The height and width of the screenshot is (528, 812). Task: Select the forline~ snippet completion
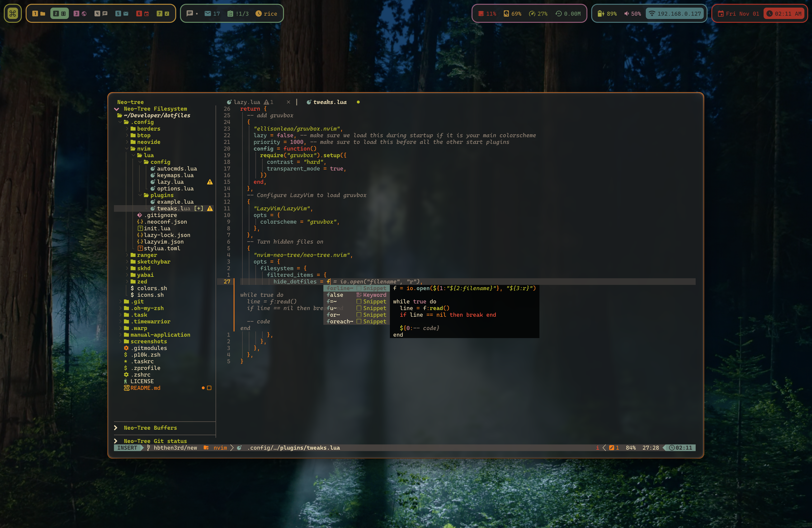(x=357, y=288)
